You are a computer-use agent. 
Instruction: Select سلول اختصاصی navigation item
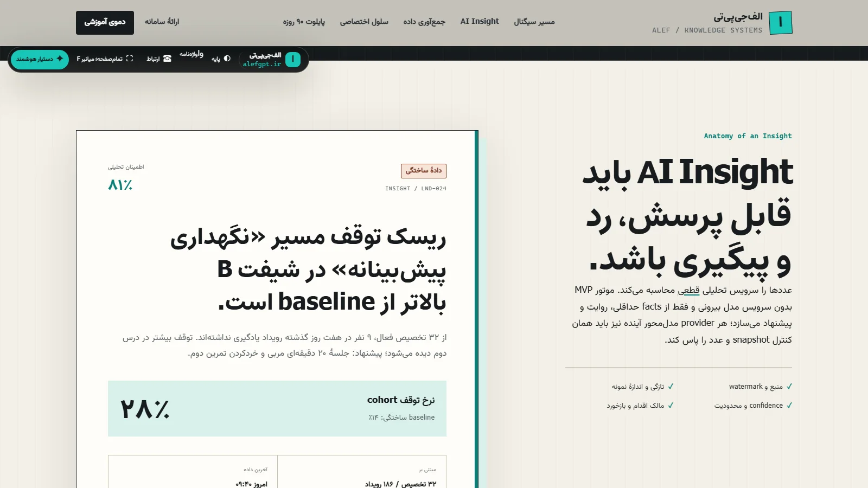coord(364,22)
